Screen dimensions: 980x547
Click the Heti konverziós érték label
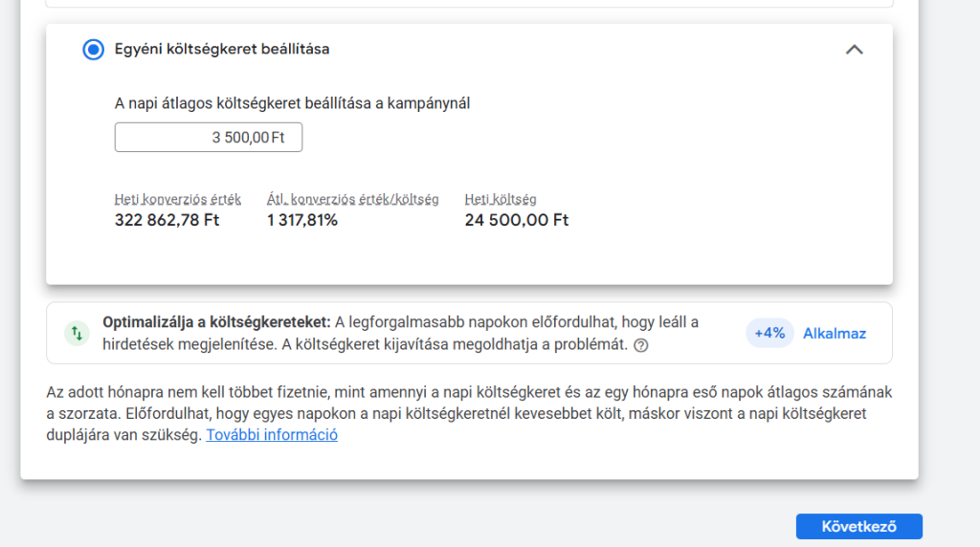(178, 200)
